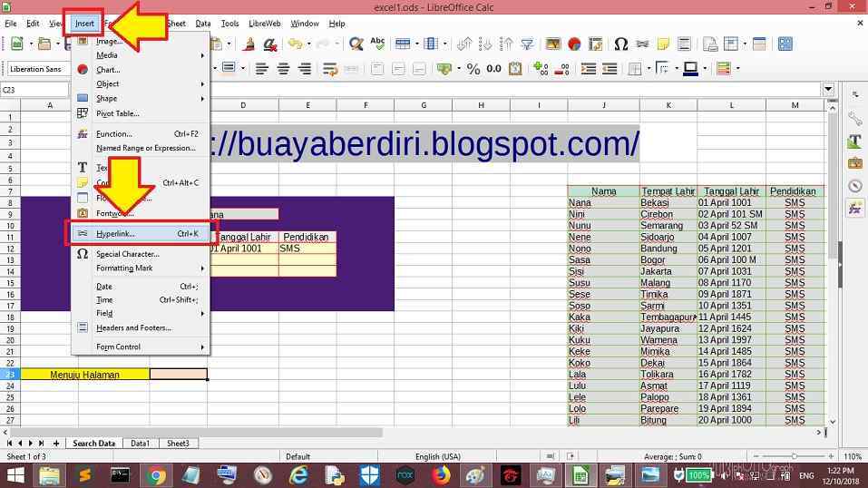Click zoom out minus button

click(x=756, y=456)
